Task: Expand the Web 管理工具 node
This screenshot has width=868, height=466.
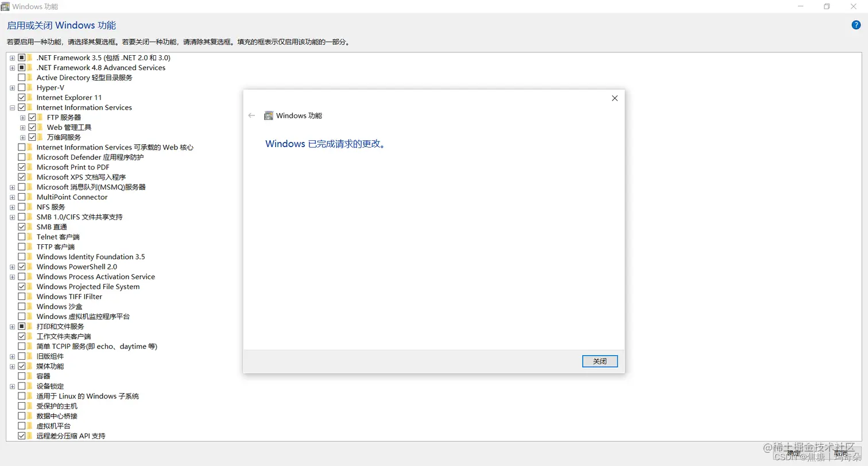Action: (x=22, y=128)
